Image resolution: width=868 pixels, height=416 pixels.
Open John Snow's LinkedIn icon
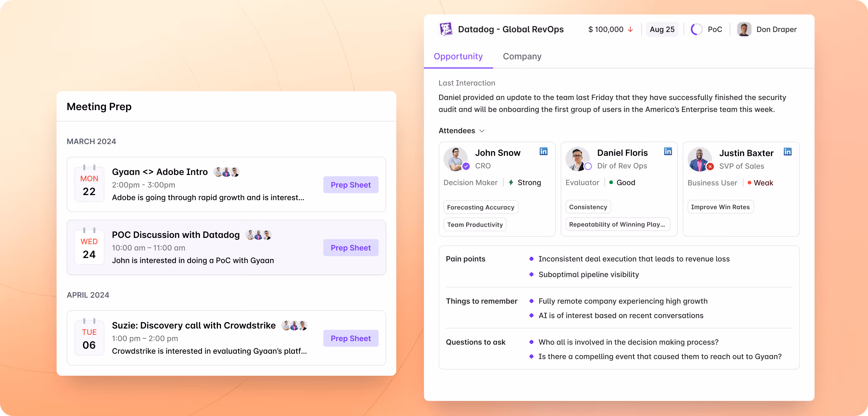pyautogui.click(x=543, y=152)
